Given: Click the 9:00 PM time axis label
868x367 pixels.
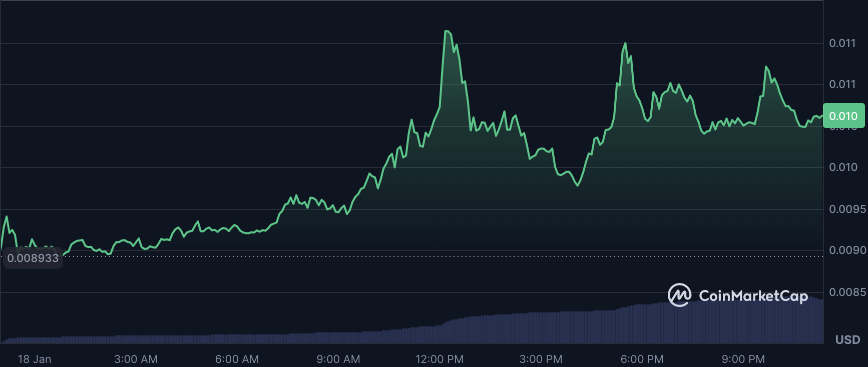Looking at the screenshot, I should point(743,359).
